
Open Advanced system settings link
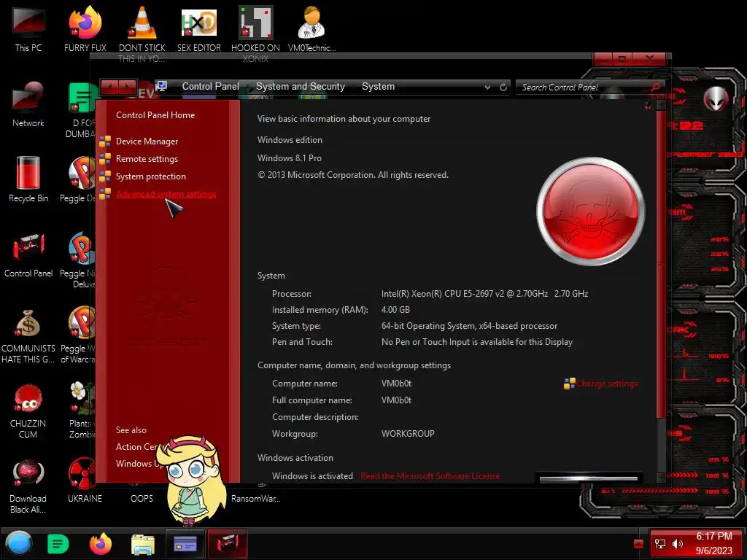[x=166, y=194]
